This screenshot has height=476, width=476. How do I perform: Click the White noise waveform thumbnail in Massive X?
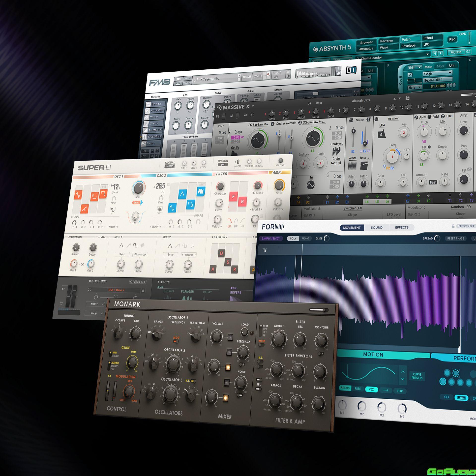(x=352, y=166)
